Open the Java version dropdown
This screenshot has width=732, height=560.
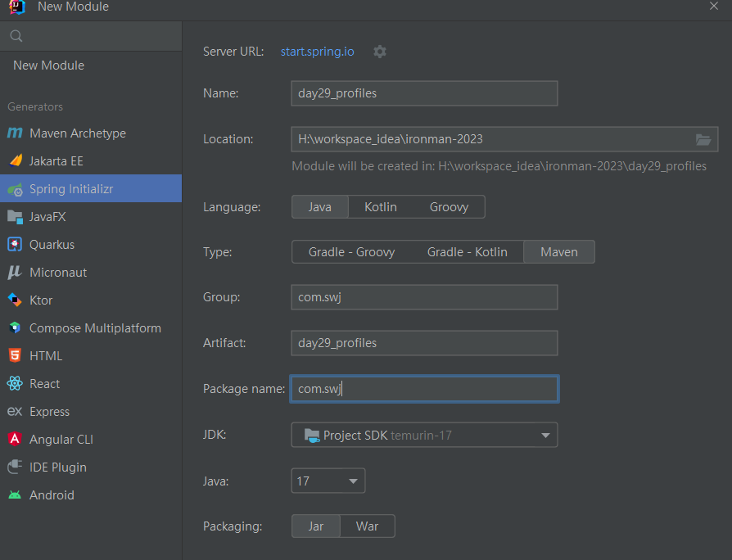(x=328, y=481)
